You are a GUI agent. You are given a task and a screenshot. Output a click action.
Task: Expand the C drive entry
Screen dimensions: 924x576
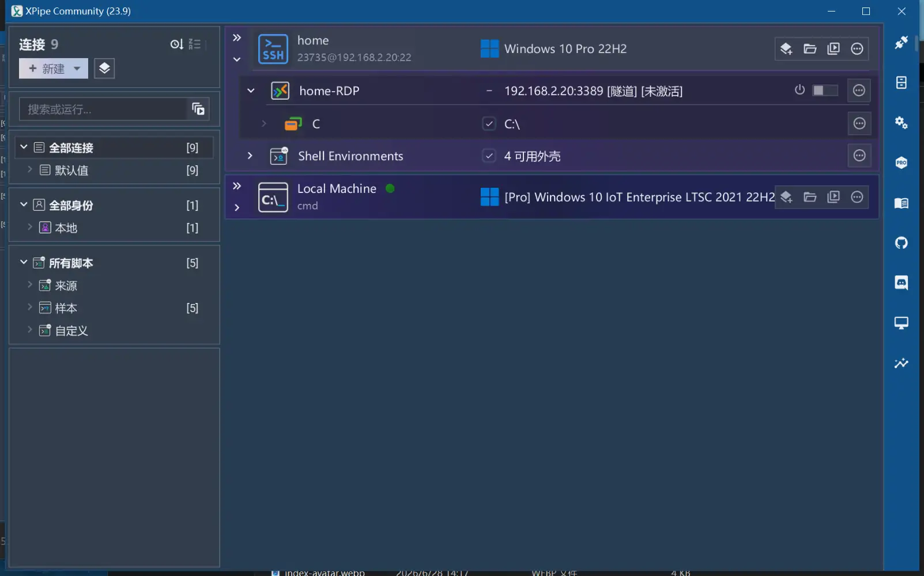(x=264, y=124)
